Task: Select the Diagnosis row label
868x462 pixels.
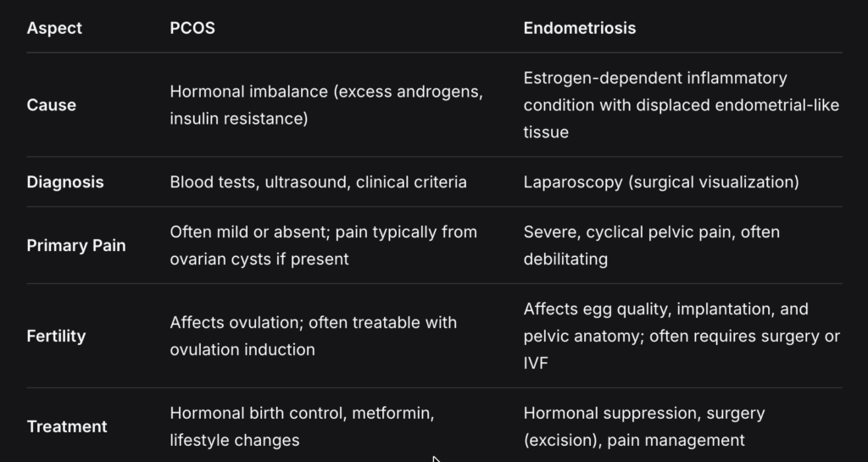Action: (x=65, y=182)
